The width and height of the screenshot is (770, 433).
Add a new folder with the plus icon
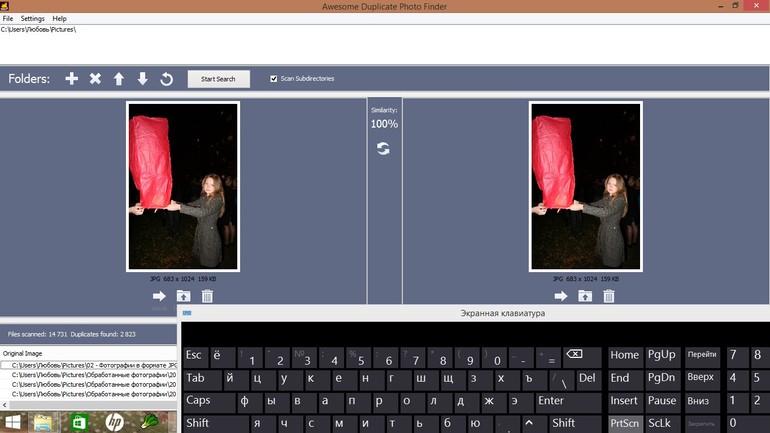tap(72, 79)
